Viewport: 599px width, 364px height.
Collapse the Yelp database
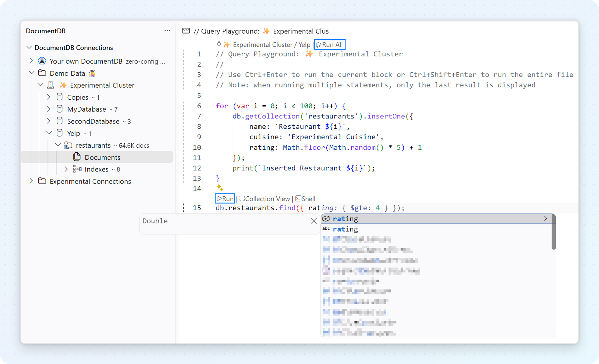(x=49, y=133)
